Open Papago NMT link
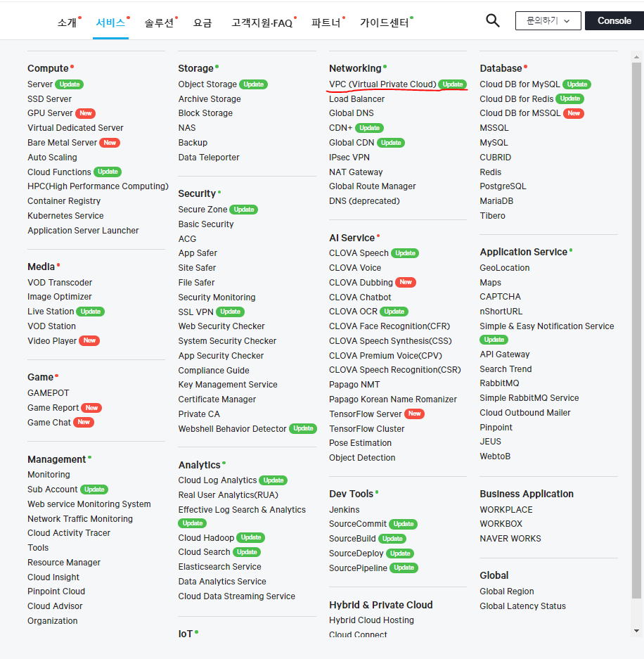The width and height of the screenshot is (644, 659). click(354, 385)
